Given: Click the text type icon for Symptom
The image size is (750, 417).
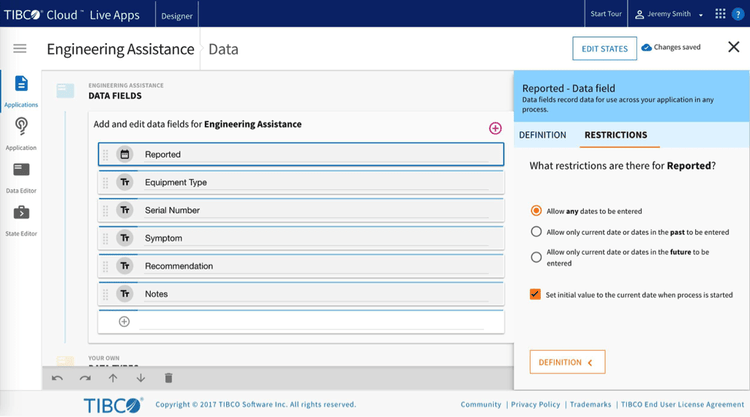Looking at the screenshot, I should 125,238.
